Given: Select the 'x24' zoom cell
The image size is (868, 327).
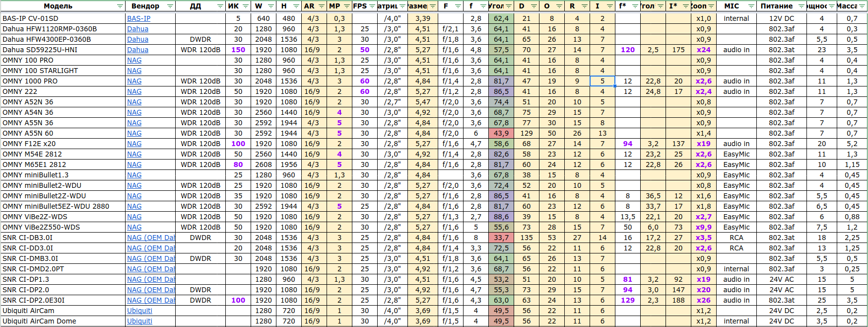Looking at the screenshot, I should [x=703, y=50].
